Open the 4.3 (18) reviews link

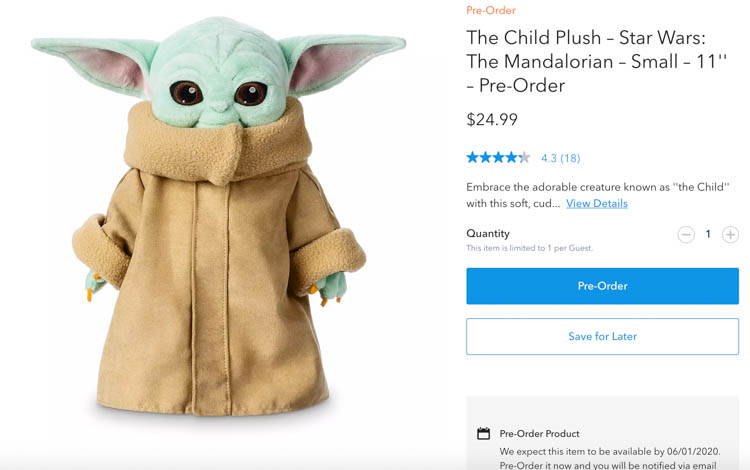pos(560,158)
